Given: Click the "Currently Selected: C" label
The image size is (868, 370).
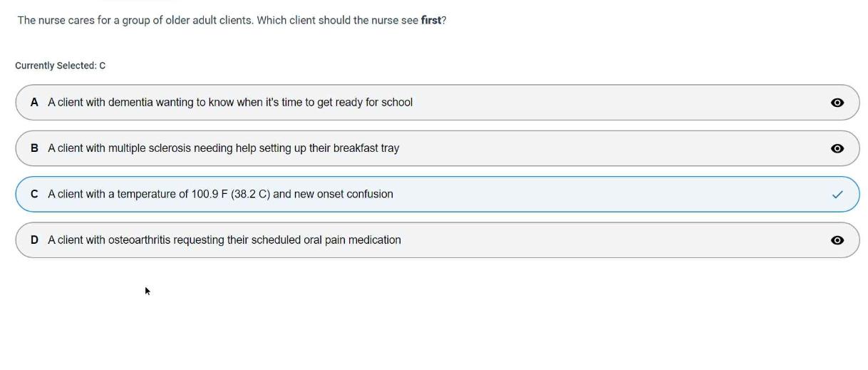Looking at the screenshot, I should pos(61,66).
